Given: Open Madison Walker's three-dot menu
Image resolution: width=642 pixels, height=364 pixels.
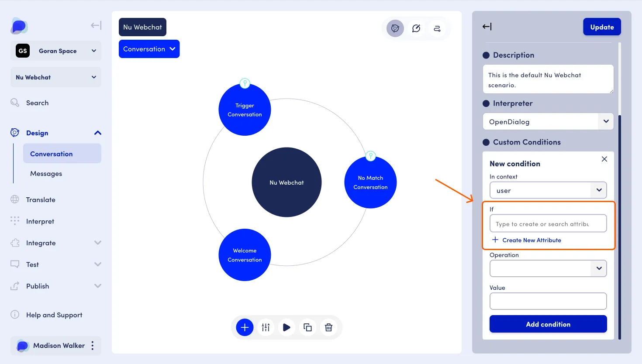Looking at the screenshot, I should click(93, 346).
